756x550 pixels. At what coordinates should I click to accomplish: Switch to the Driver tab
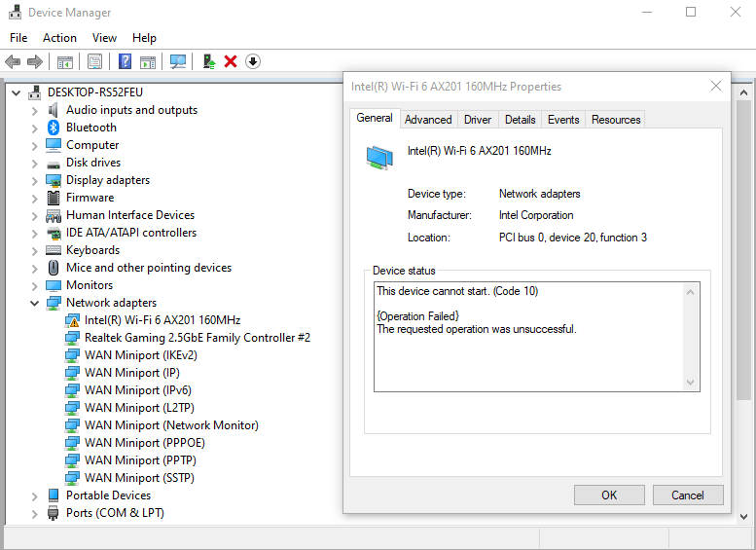click(478, 120)
